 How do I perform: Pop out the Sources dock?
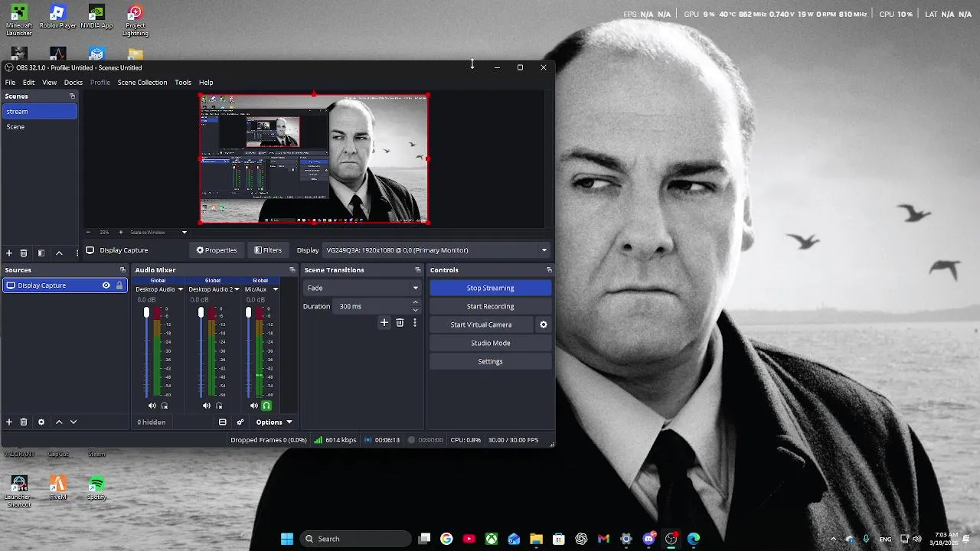click(122, 270)
